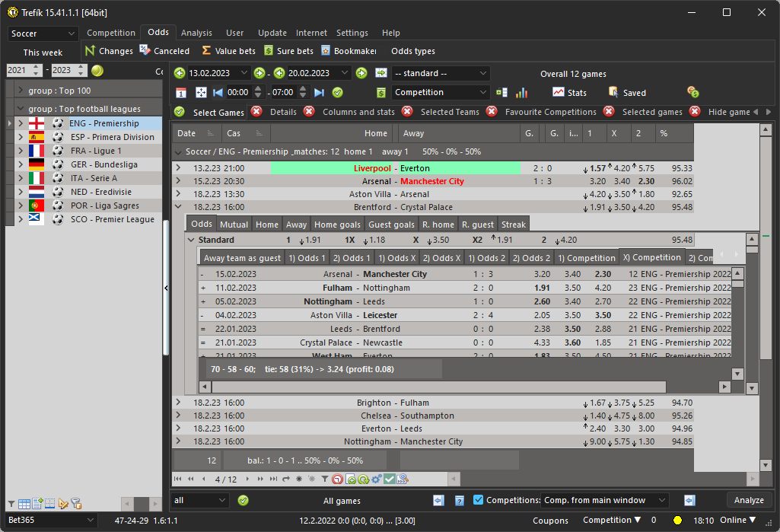Toggle the Details filter red X
The height and width of the screenshot is (532, 780).
pos(256,112)
